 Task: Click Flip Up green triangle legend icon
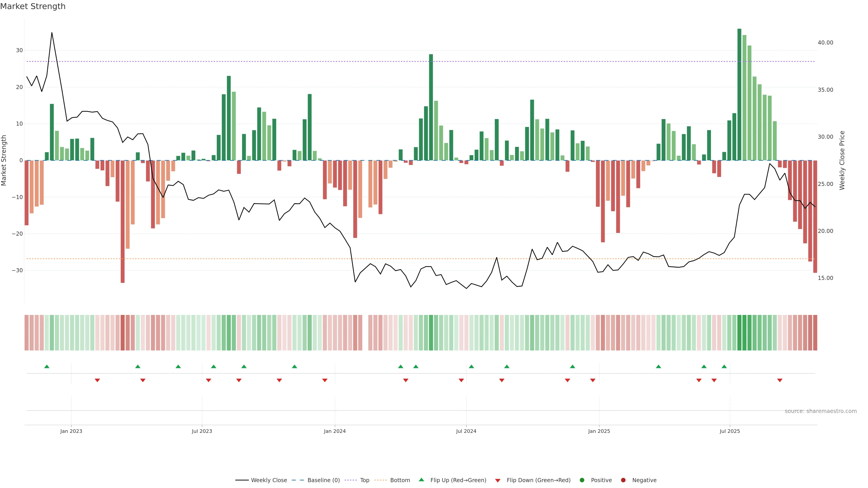click(x=421, y=480)
